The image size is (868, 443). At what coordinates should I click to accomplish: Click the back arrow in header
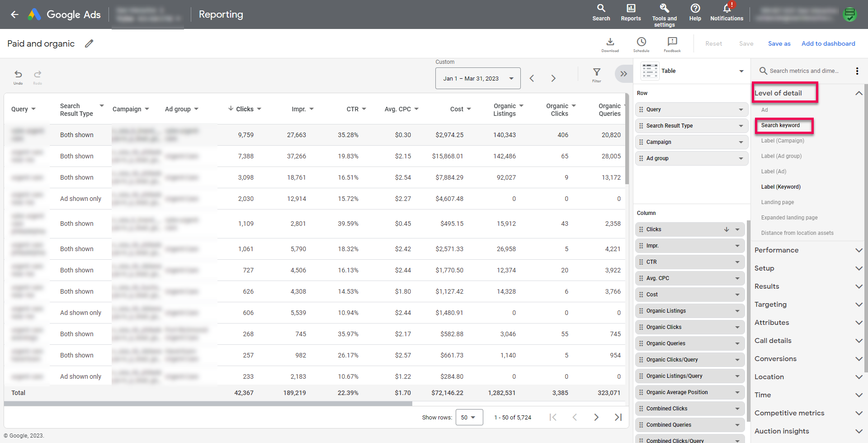[14, 14]
